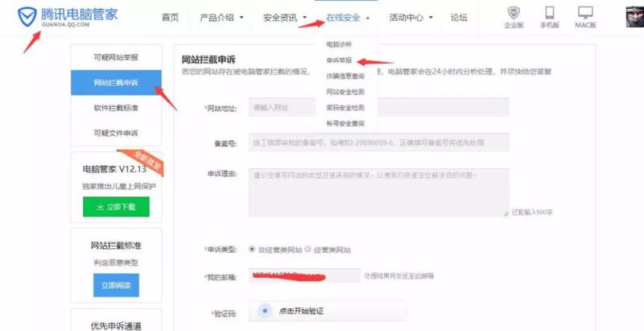Open the 企业版 shield icon

514,13
